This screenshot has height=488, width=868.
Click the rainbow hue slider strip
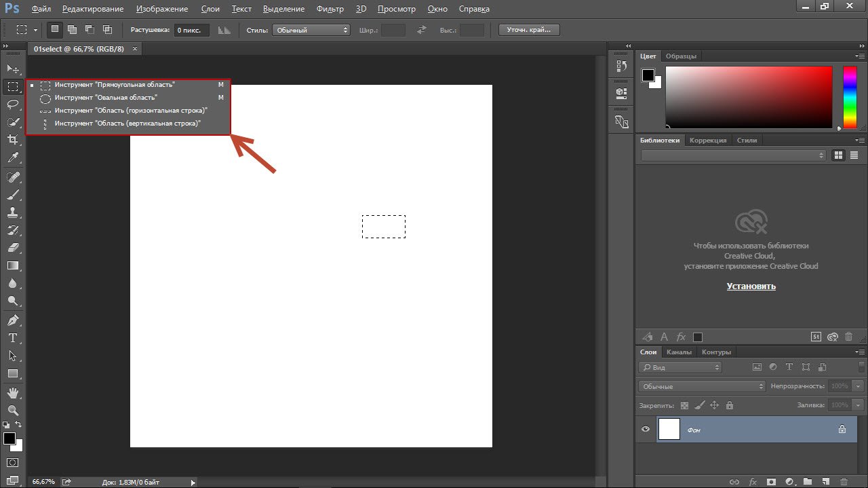coord(849,96)
